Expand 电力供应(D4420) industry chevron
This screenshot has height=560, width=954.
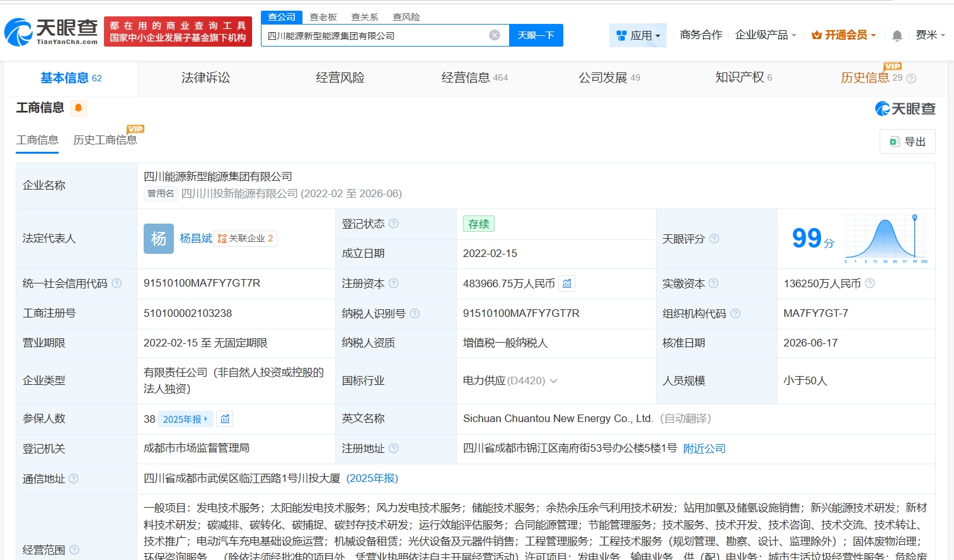[x=554, y=381]
